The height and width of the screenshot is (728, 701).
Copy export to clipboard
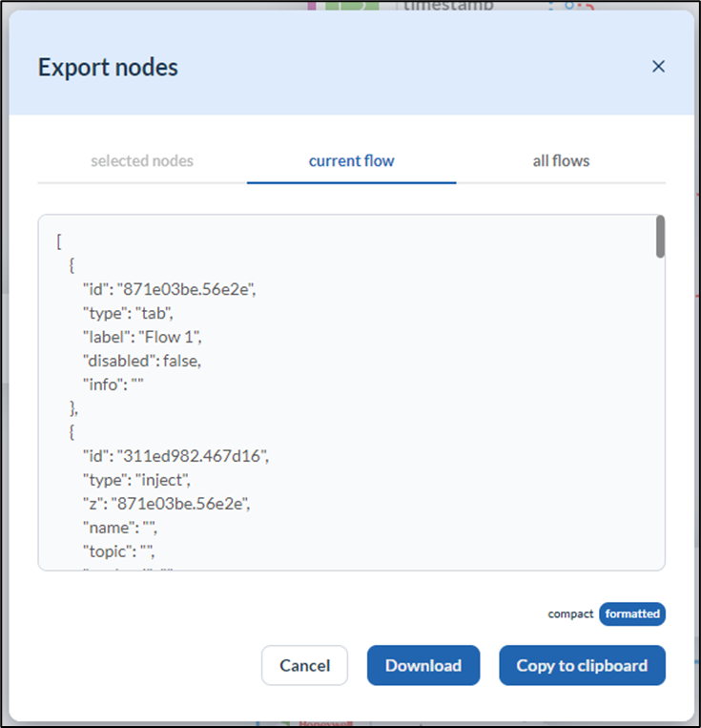click(582, 665)
